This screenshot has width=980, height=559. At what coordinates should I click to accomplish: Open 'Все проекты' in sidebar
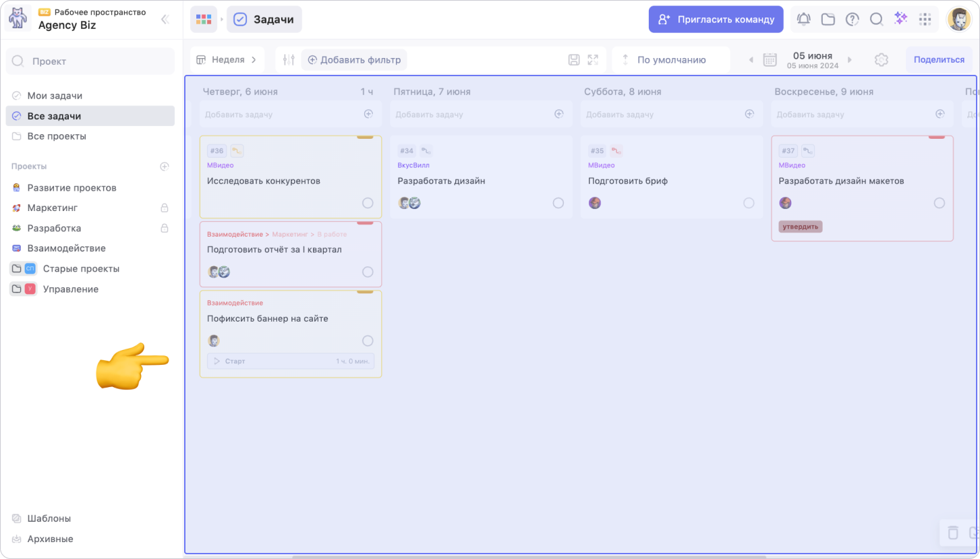click(57, 136)
